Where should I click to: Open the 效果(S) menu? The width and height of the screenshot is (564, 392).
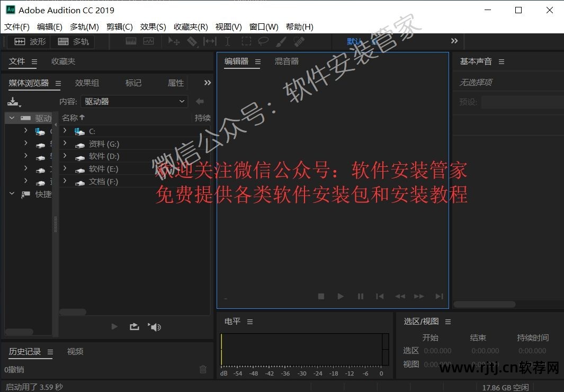click(153, 27)
